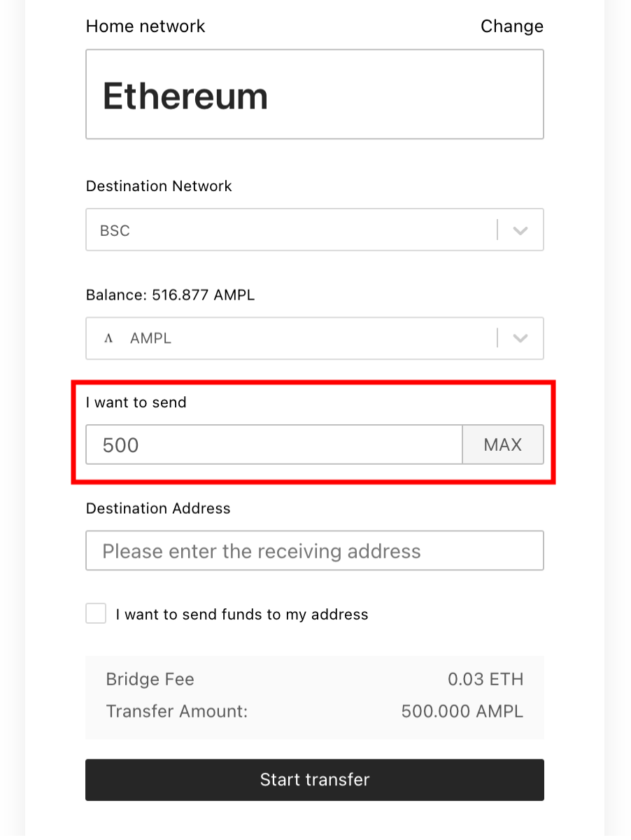
Task: Click the I want to send label
Action: pos(136,402)
